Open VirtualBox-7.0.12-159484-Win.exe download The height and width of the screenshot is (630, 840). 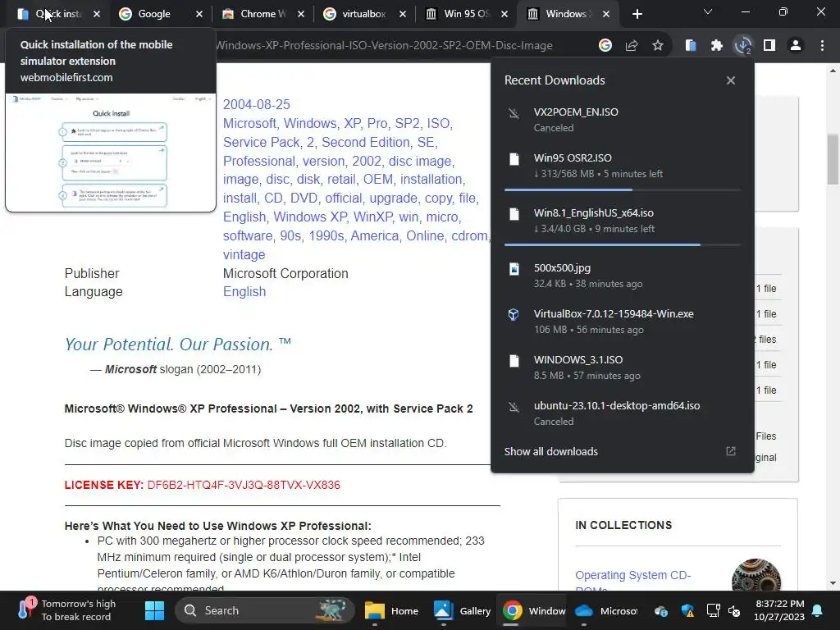pyautogui.click(x=623, y=322)
